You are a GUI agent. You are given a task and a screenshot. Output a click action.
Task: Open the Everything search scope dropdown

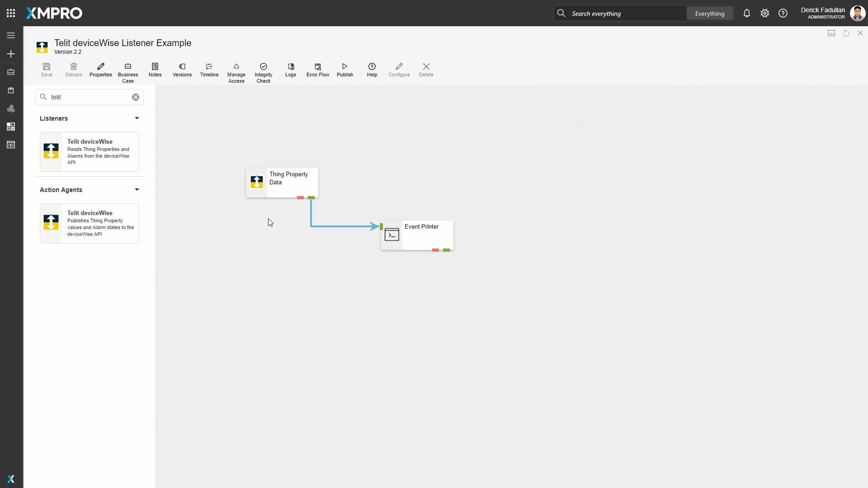(x=709, y=14)
